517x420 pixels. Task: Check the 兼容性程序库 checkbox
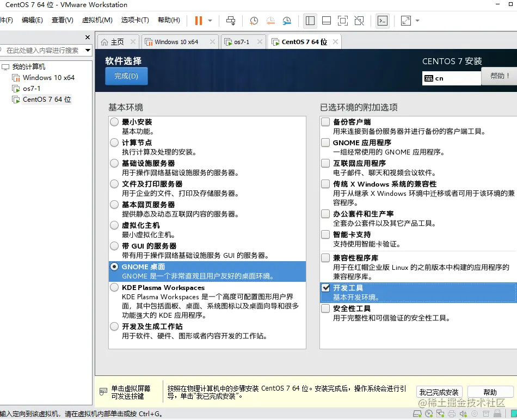click(325, 258)
